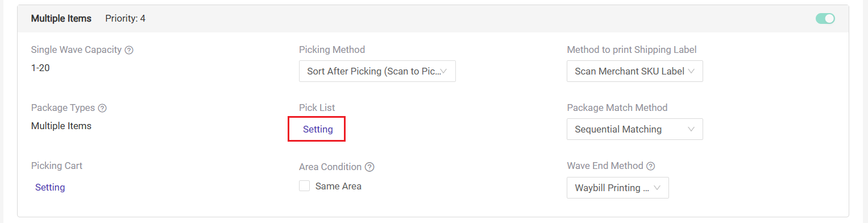This screenshot has height=223, width=868.
Task: Open the Sort After Picking dropdown
Action: click(377, 71)
